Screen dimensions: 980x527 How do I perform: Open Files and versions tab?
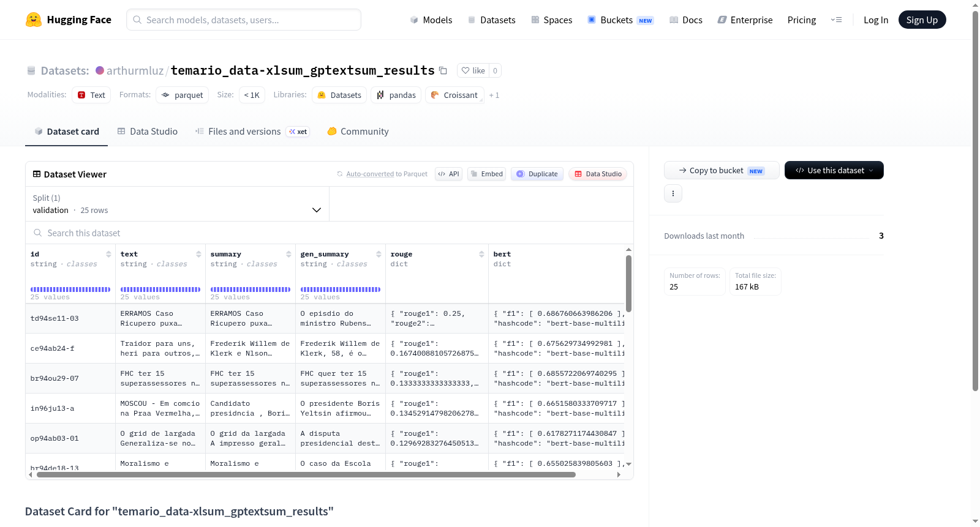(252, 132)
